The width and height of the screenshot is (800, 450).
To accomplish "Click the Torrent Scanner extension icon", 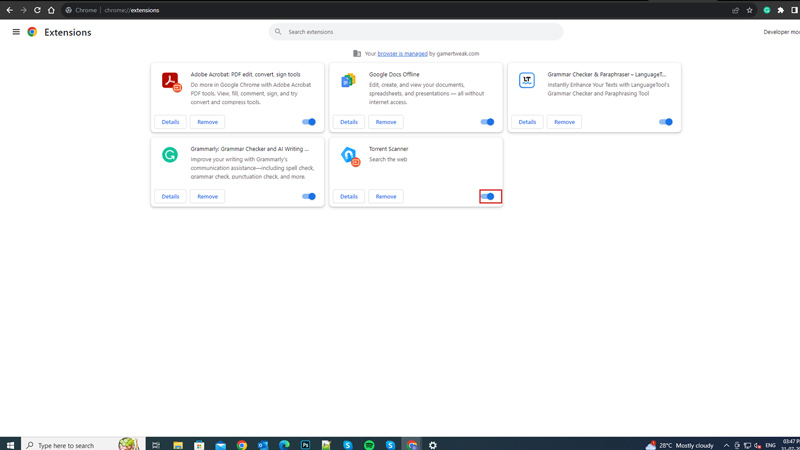I will (x=350, y=156).
